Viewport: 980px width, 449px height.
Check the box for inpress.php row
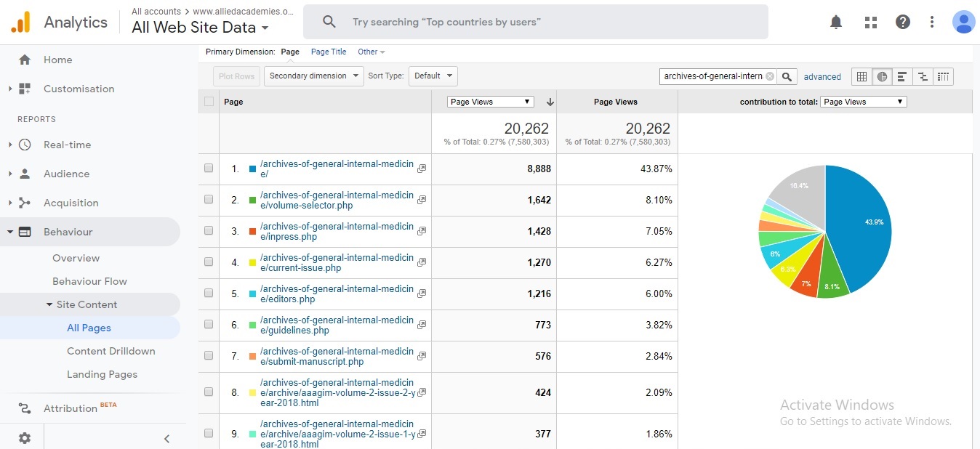coord(209,231)
